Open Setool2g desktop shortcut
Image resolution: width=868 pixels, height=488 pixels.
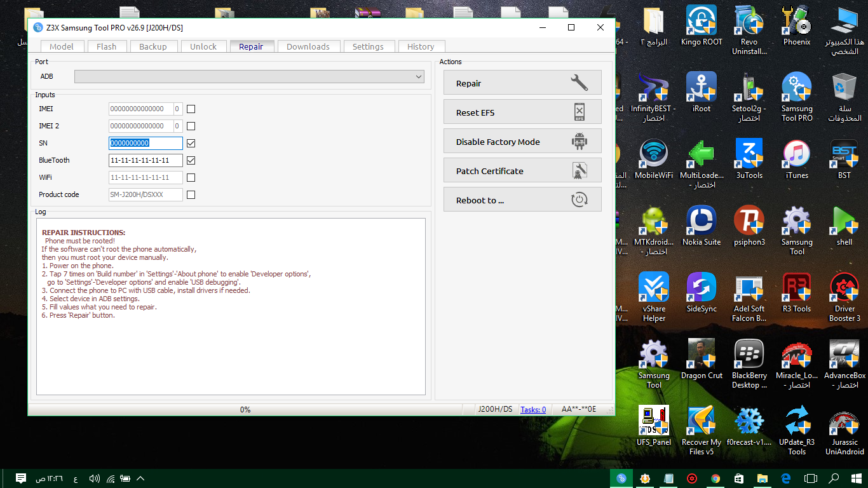click(749, 97)
